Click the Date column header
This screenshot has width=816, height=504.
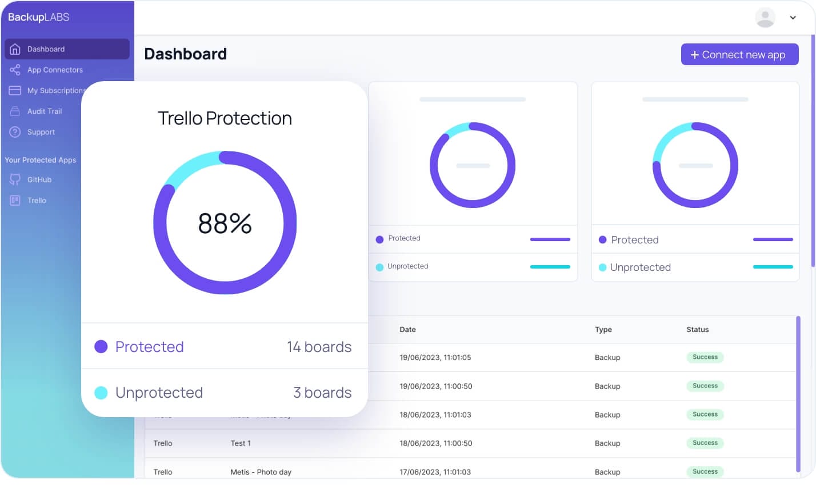tap(407, 330)
